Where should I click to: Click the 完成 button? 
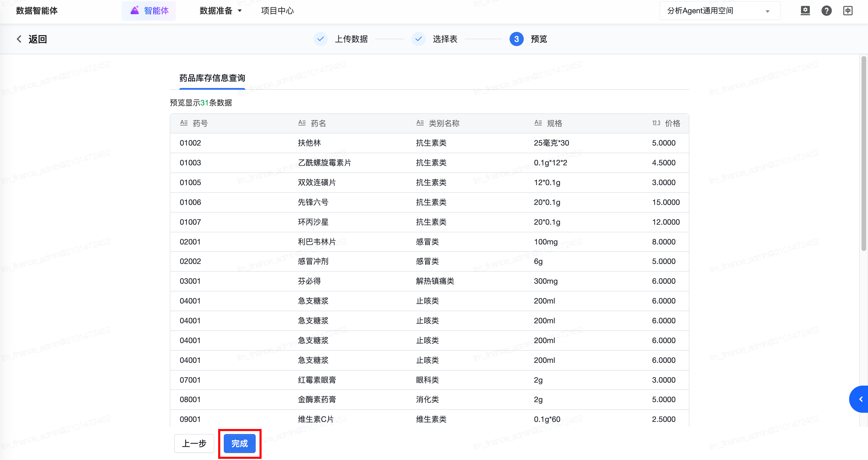pos(239,443)
